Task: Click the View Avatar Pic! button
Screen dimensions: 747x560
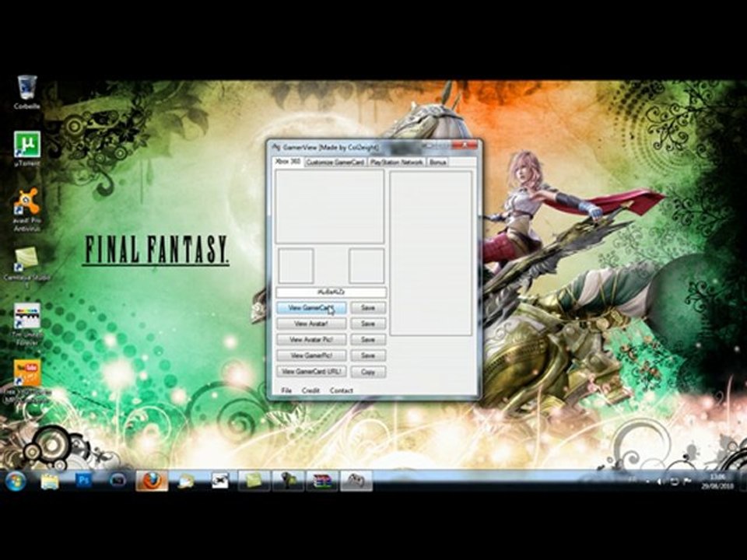Action: [x=311, y=340]
